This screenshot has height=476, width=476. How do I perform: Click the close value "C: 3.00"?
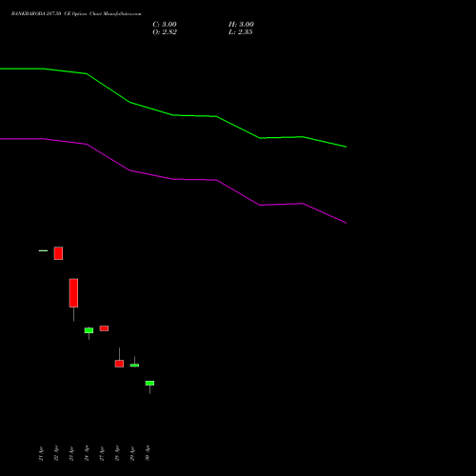tap(165, 25)
